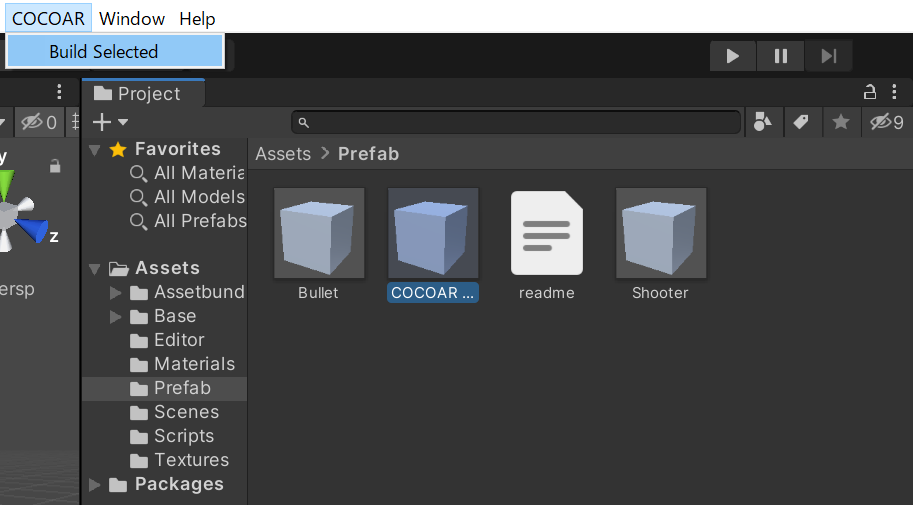Viewport: 913px width, 505px height.
Task: Expand the Packages folder arrow
Action: (x=94, y=485)
